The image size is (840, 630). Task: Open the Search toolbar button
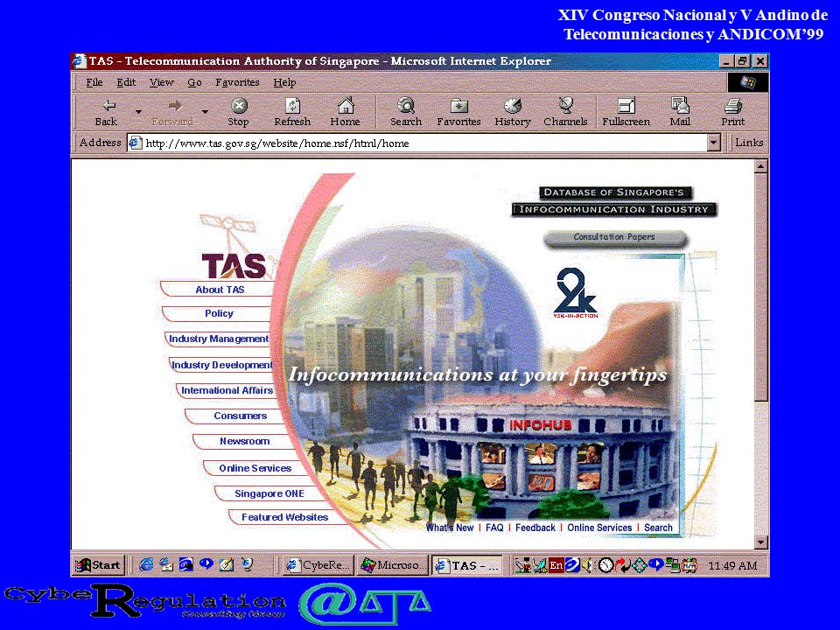(405, 112)
